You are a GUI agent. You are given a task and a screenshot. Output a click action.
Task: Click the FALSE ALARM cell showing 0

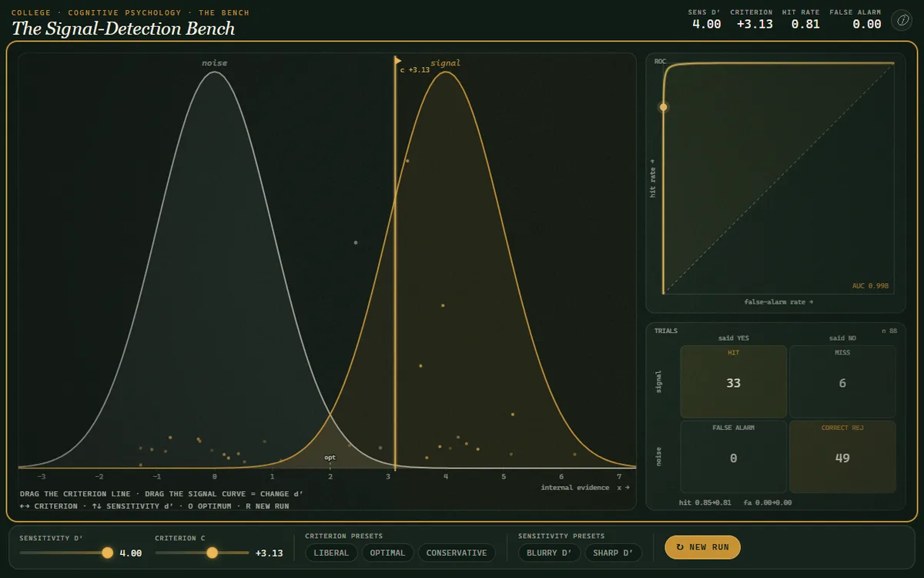point(733,456)
